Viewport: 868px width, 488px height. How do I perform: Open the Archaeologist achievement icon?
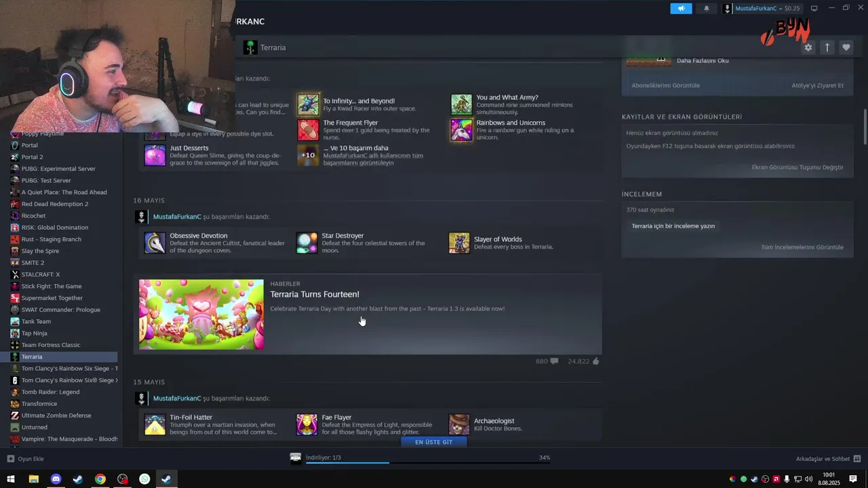459,424
